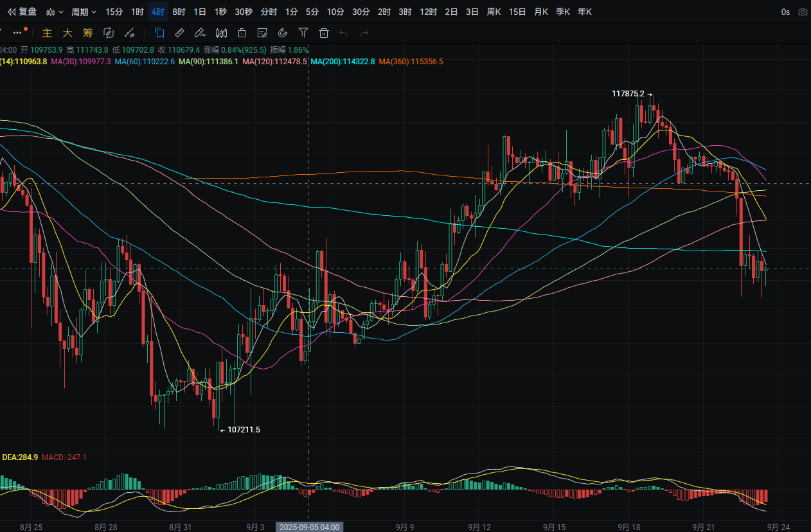Click the 复盘 replay button

tap(22, 12)
